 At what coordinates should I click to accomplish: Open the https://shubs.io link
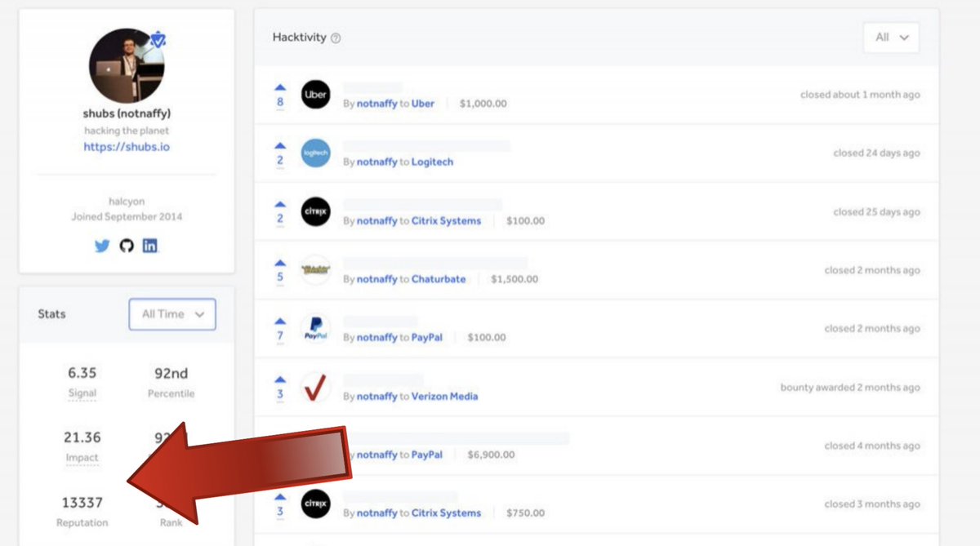click(x=127, y=147)
